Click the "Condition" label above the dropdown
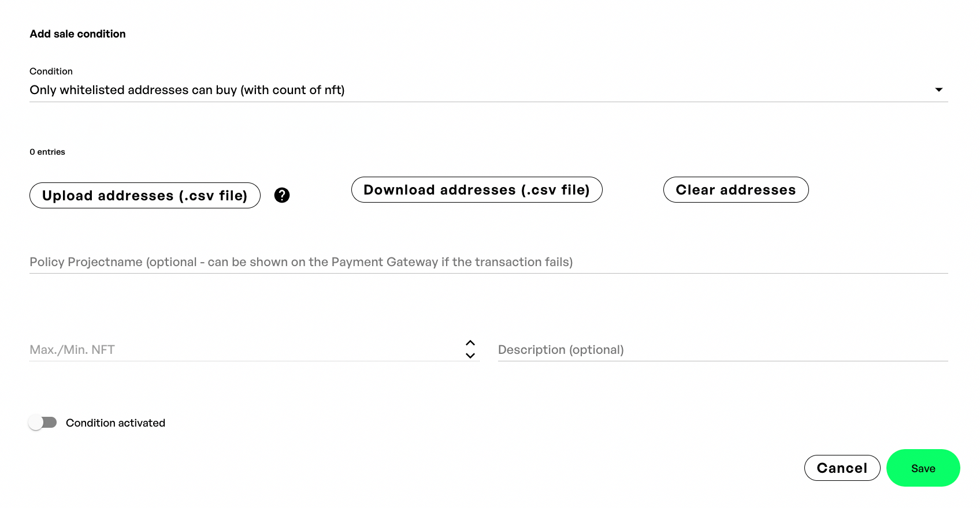 click(x=51, y=72)
